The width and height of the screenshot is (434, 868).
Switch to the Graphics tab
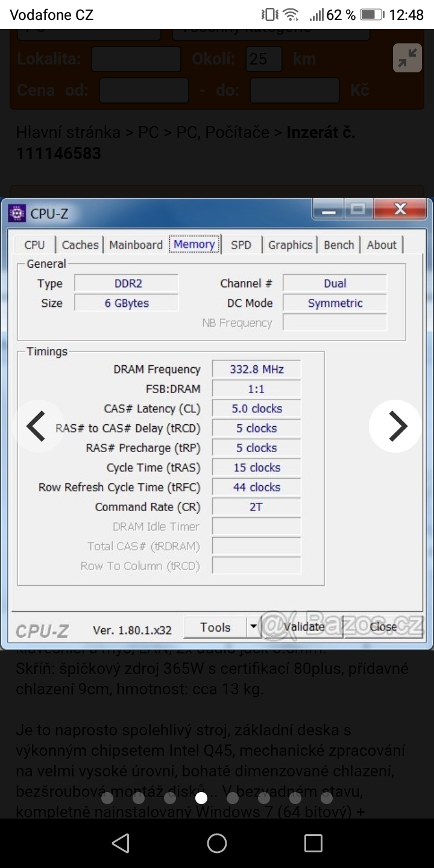[290, 245]
